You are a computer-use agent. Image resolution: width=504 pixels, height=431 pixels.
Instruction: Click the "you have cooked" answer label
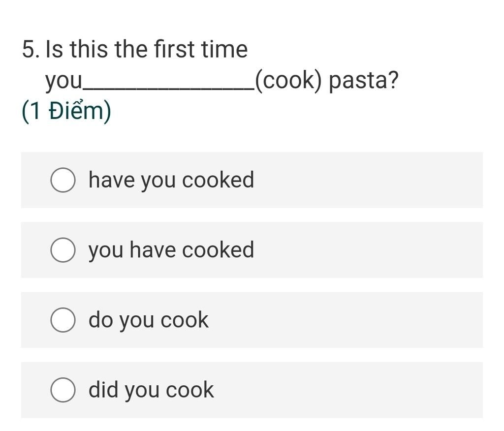[x=171, y=250]
